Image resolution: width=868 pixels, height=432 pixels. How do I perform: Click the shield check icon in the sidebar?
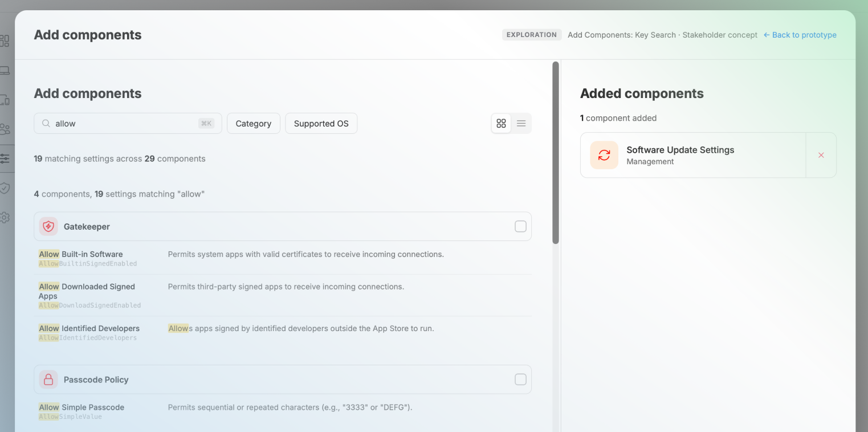6,188
